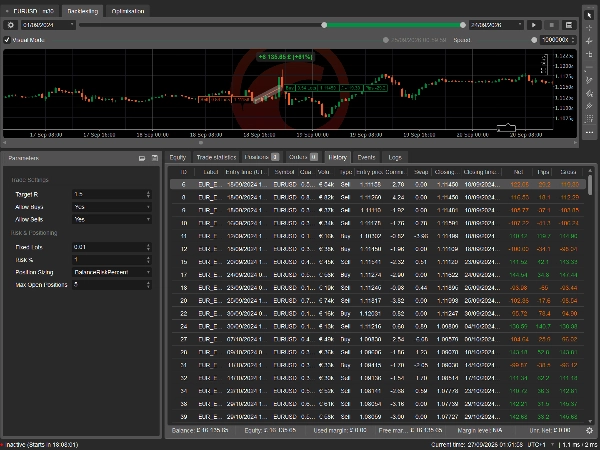Click left handle of date range slider

pos(324,25)
